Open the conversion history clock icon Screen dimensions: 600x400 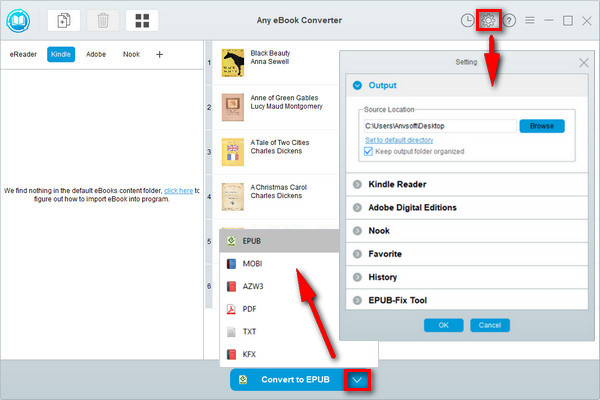point(468,20)
